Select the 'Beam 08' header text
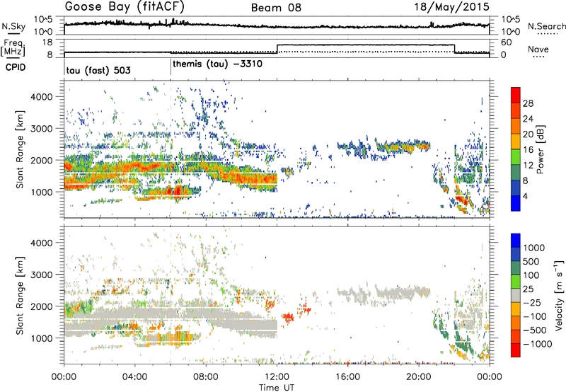This screenshot has height=392, width=566. pyautogui.click(x=276, y=8)
